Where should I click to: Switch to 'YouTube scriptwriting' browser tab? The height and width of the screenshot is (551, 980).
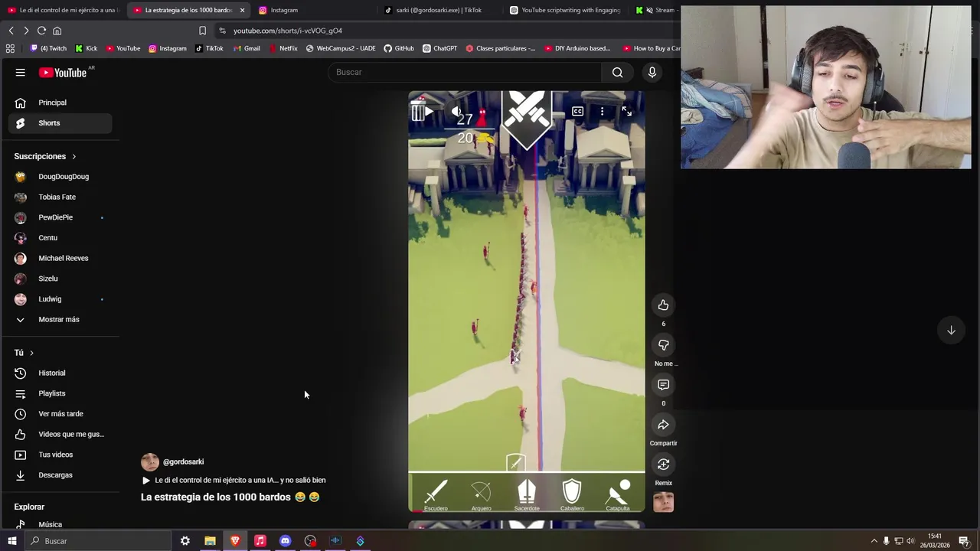[564, 10]
